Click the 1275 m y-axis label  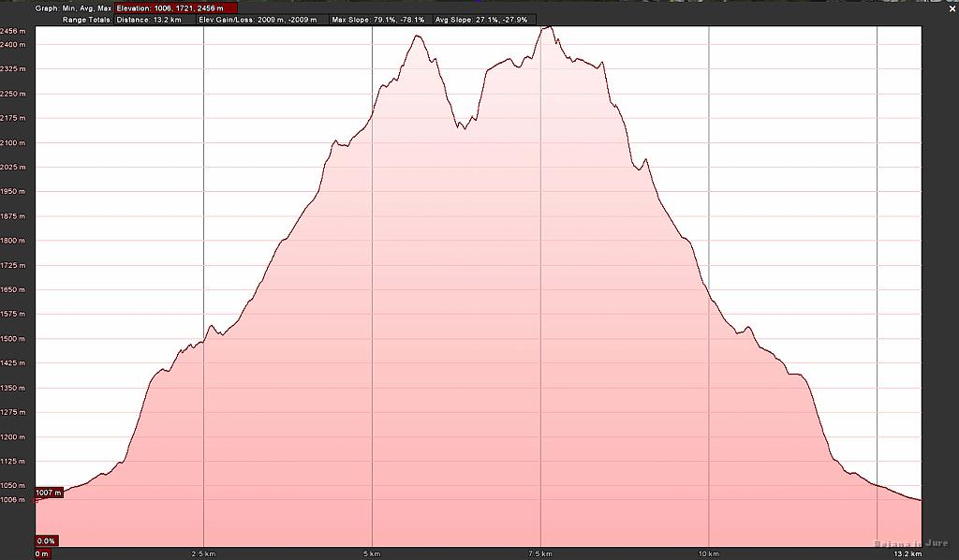click(x=13, y=412)
